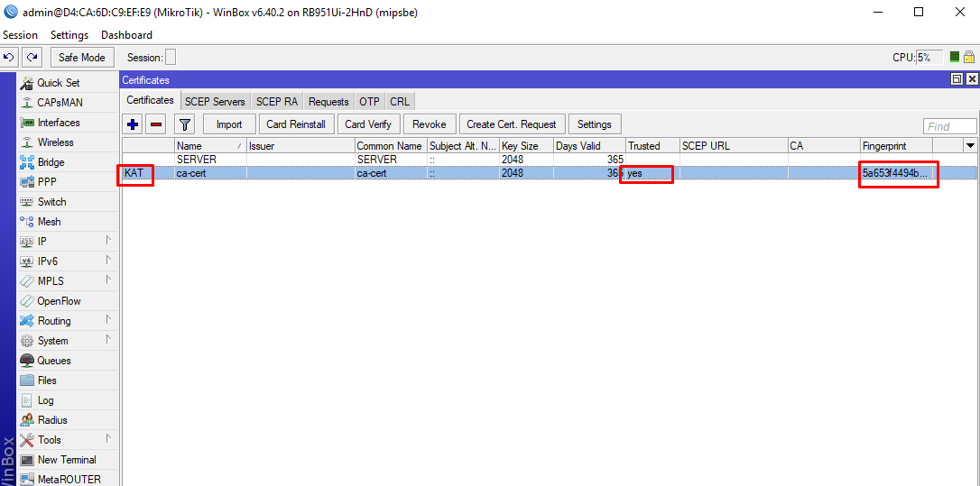Click Create Cert. Request button

512,124
